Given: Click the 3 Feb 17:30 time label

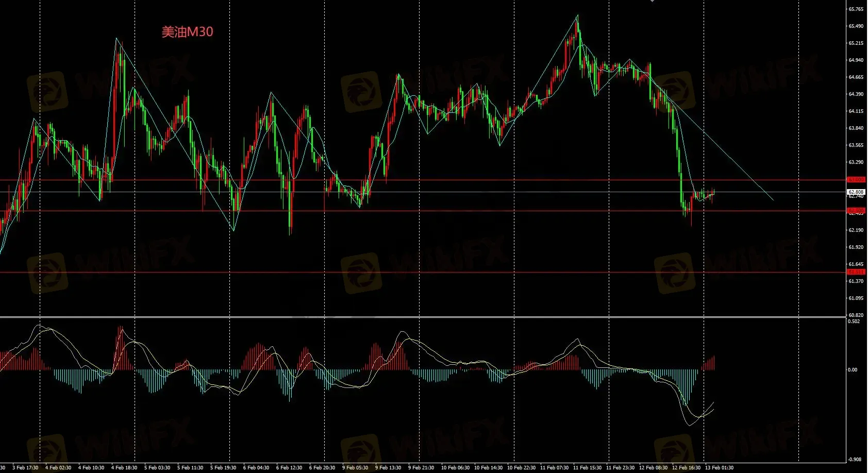Looking at the screenshot, I should [25, 468].
